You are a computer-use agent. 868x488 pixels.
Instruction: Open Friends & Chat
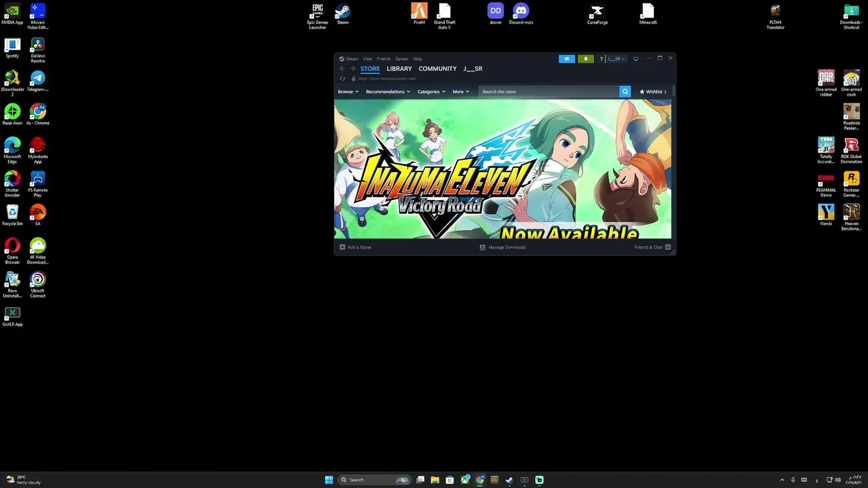pos(652,247)
